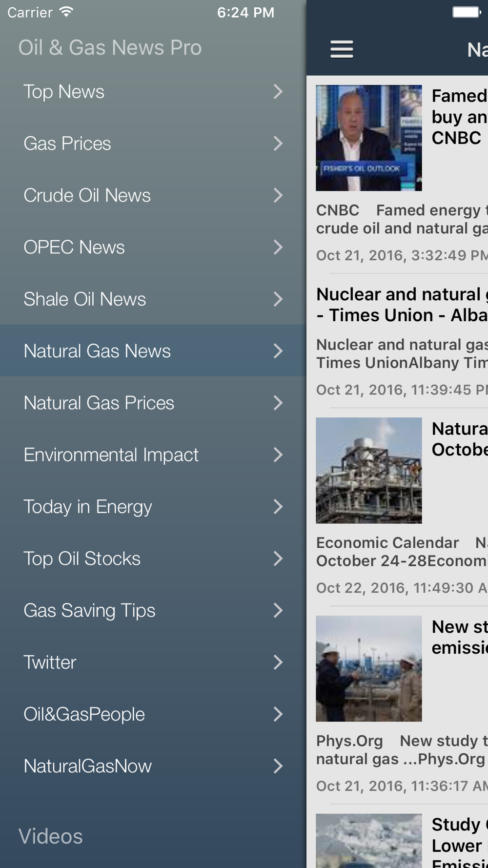Click timestamp Oct 21, 2016, 3:32:49 PM

402,255
